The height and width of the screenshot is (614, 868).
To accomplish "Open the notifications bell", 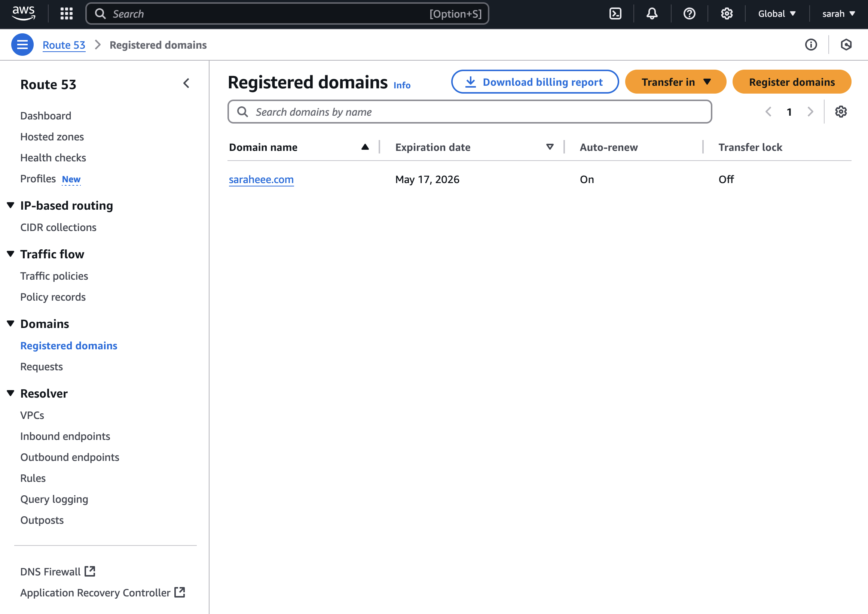I will (x=652, y=14).
